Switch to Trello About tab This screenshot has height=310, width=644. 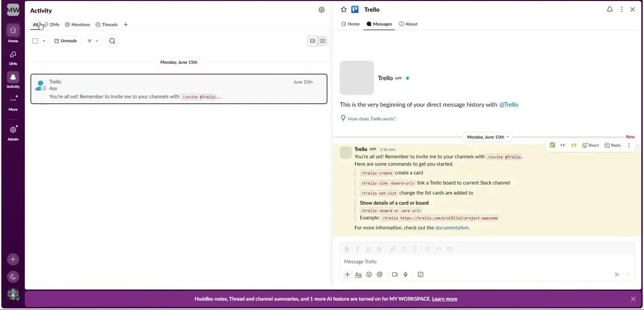pos(408,24)
